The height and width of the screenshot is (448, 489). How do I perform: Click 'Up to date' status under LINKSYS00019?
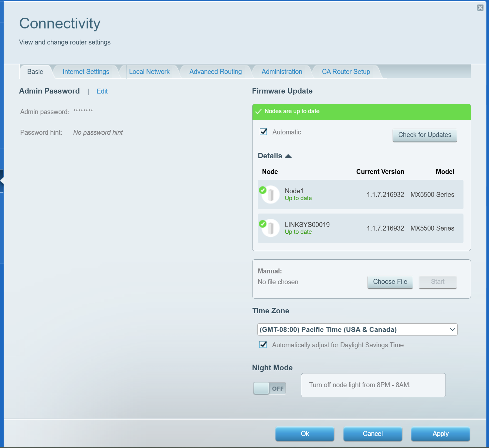coord(298,232)
